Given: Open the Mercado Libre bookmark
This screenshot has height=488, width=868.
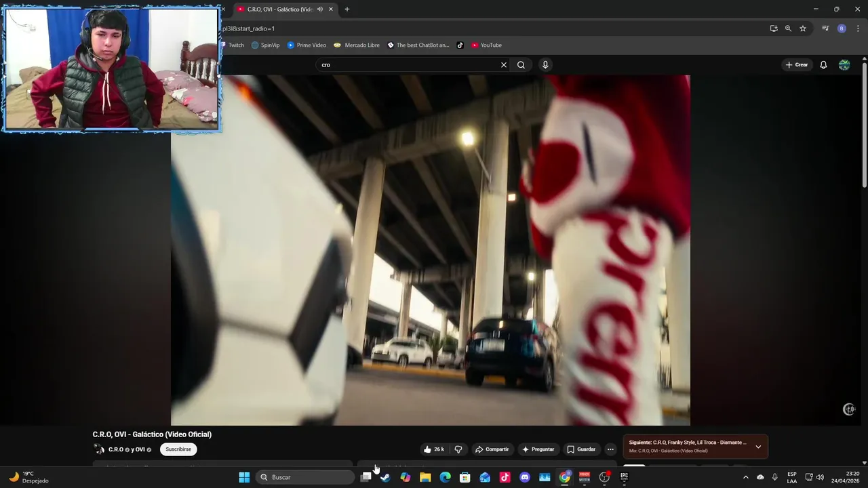Looking at the screenshot, I should 357,45.
